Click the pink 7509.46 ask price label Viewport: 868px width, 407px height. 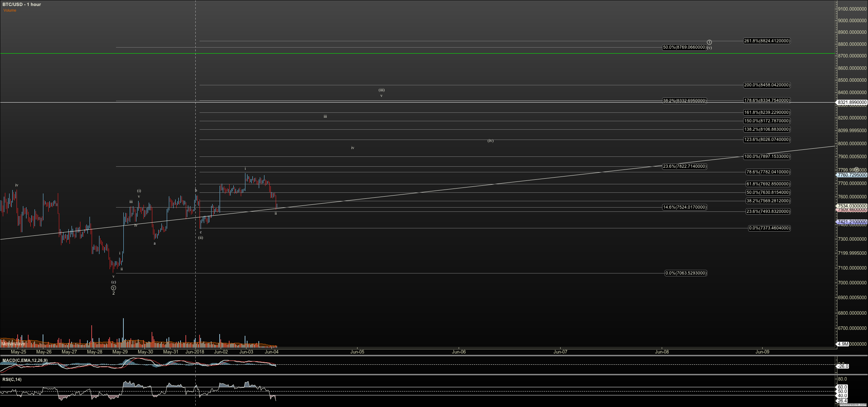[x=851, y=210]
